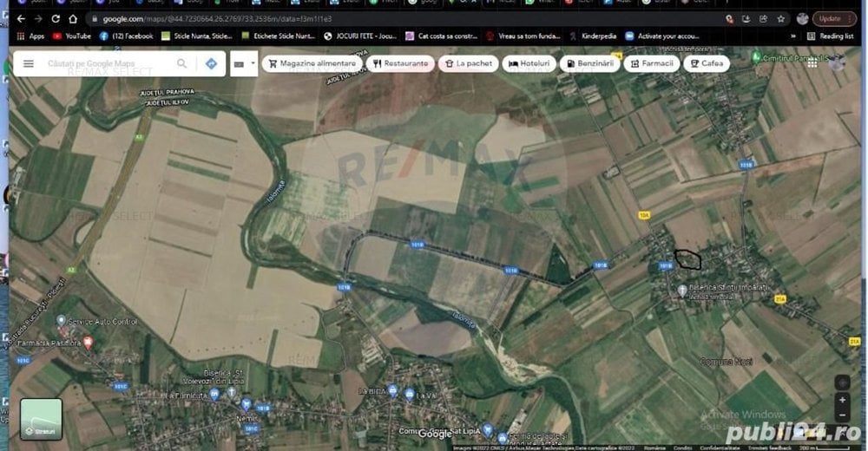Zoom out with the minus button
The height and width of the screenshot is (451, 868).
pos(842,416)
